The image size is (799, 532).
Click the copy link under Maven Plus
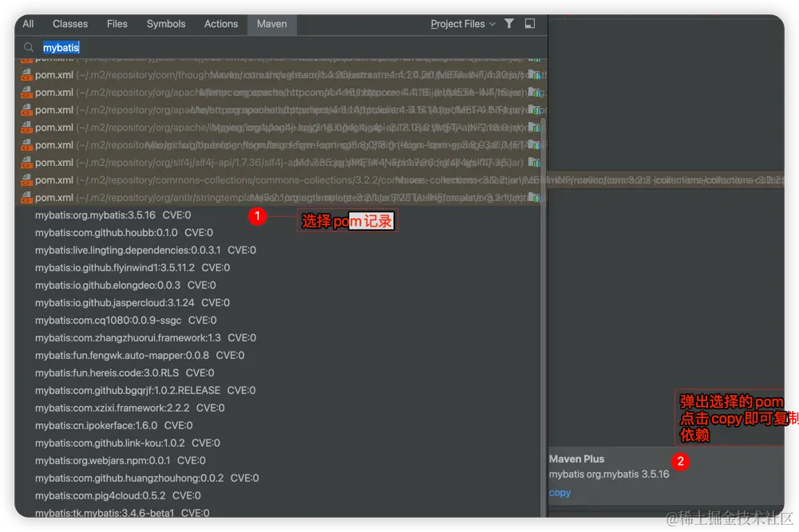pos(560,492)
